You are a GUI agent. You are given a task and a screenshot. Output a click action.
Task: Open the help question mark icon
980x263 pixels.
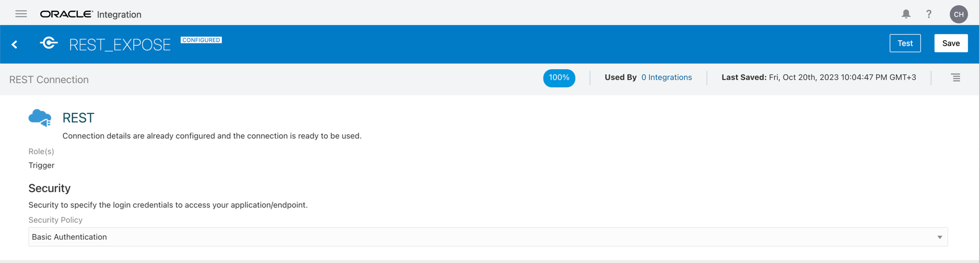point(928,14)
